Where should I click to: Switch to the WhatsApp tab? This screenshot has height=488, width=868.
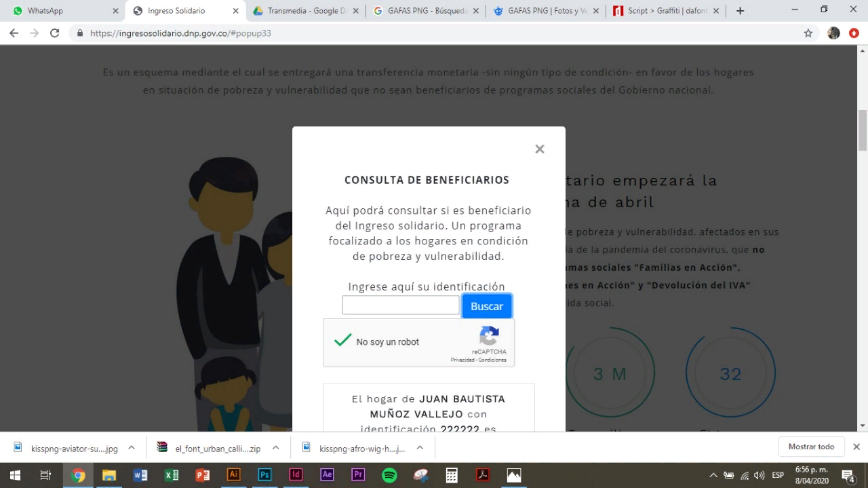pyautogui.click(x=61, y=11)
